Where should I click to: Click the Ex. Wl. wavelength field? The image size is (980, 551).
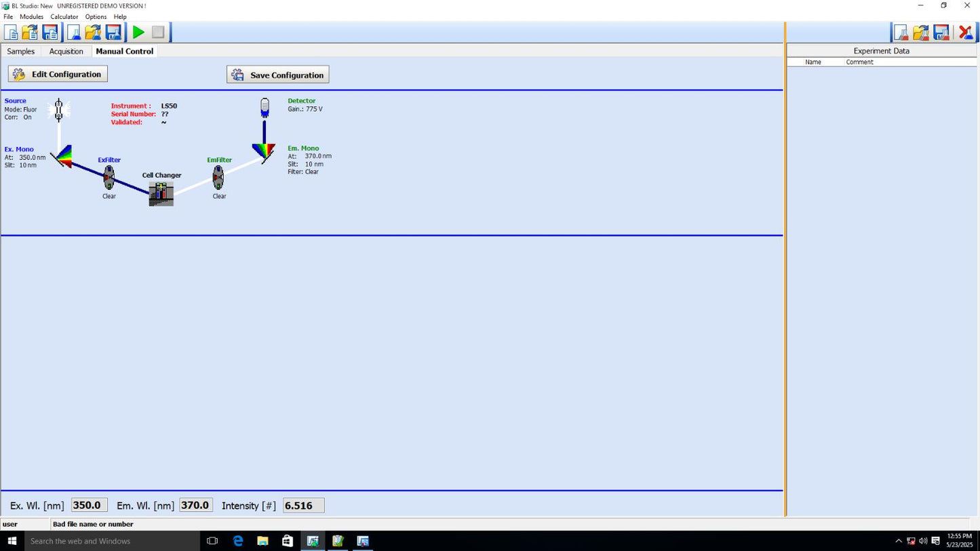click(x=89, y=506)
